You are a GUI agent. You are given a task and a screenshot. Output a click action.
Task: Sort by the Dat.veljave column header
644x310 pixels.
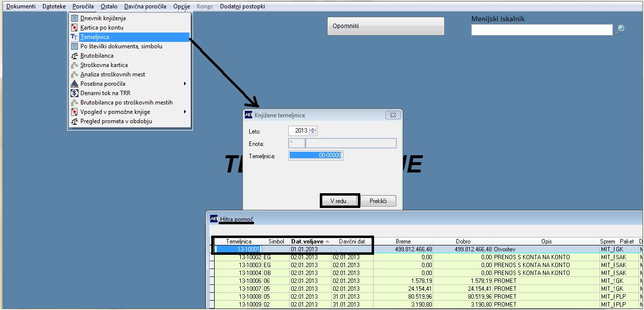(x=310, y=241)
